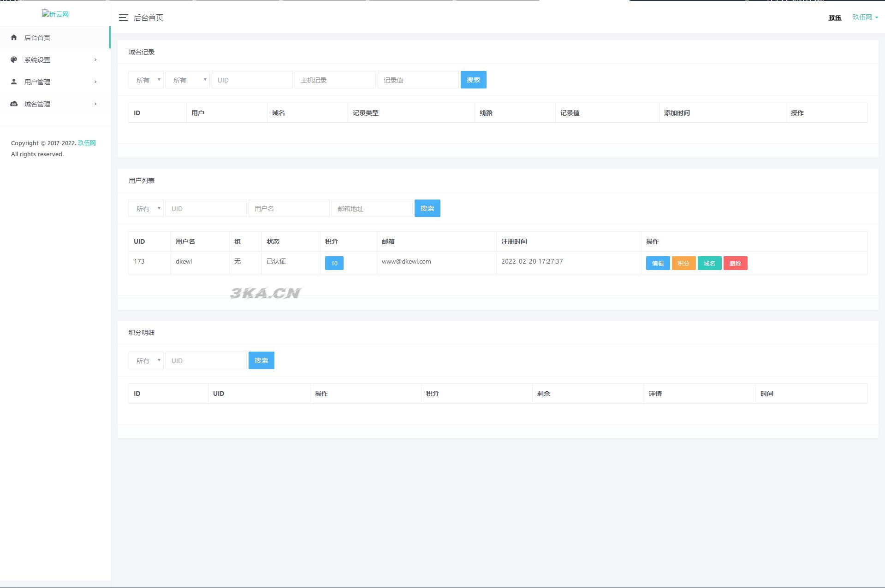Click the person icon for 用户管理

pyautogui.click(x=14, y=82)
